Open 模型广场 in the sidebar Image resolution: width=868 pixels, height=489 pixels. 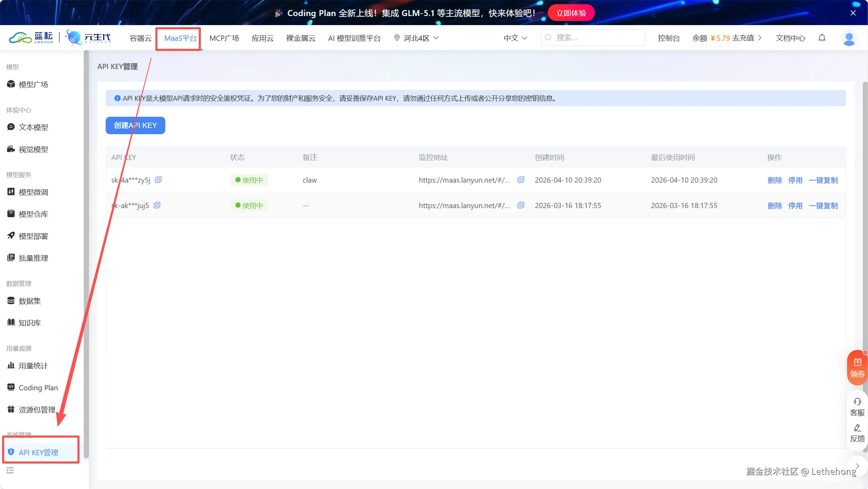tap(33, 84)
